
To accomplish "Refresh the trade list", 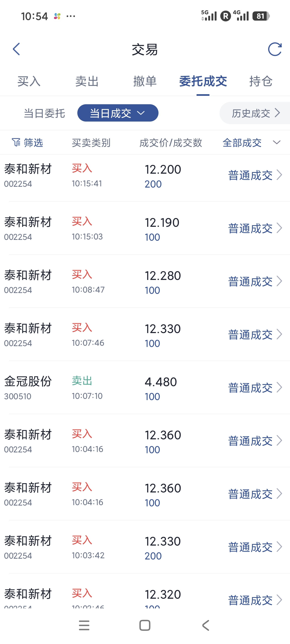I will pyautogui.click(x=274, y=49).
